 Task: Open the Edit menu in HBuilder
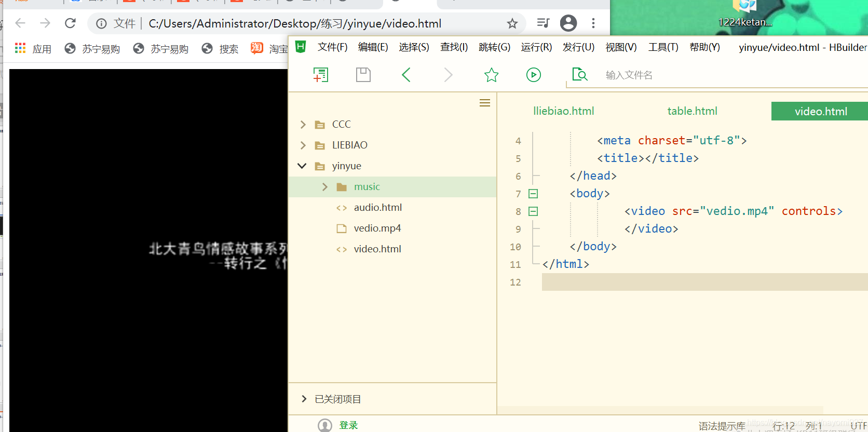coord(373,47)
